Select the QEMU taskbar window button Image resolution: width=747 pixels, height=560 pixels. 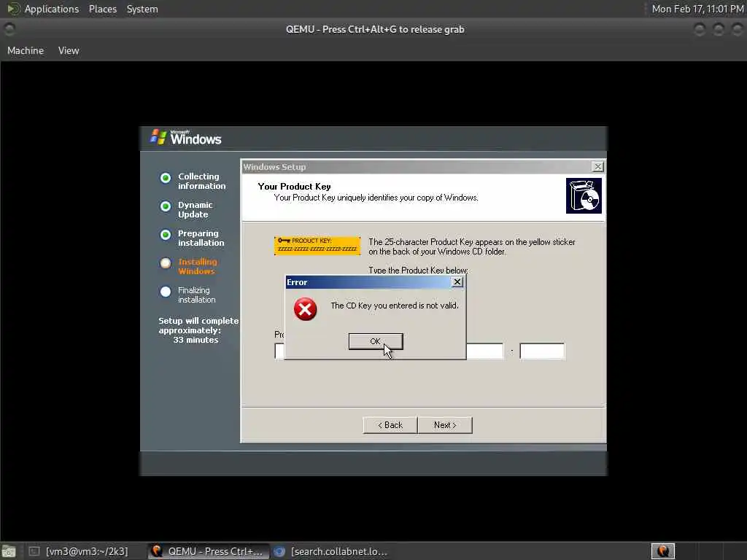pyautogui.click(x=207, y=551)
